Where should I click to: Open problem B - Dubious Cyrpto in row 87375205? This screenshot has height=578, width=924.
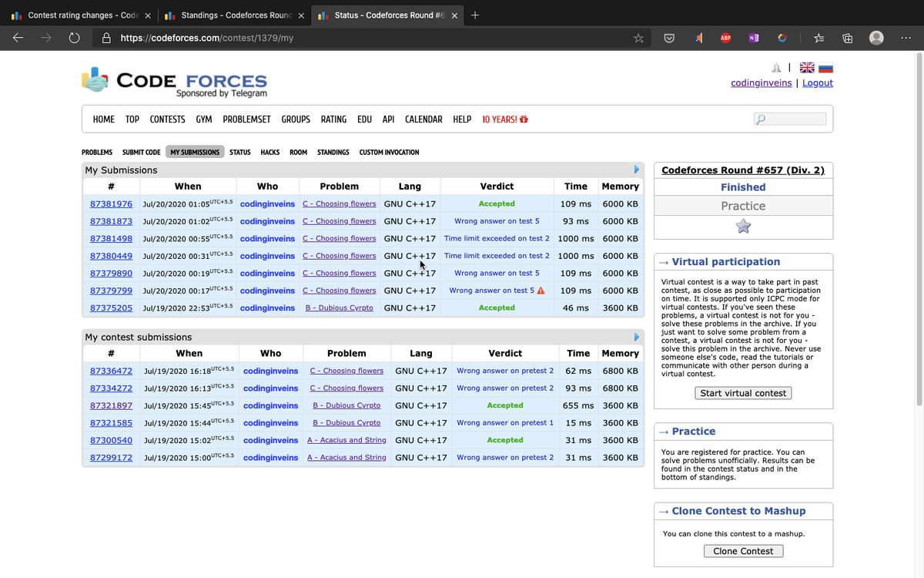340,307
